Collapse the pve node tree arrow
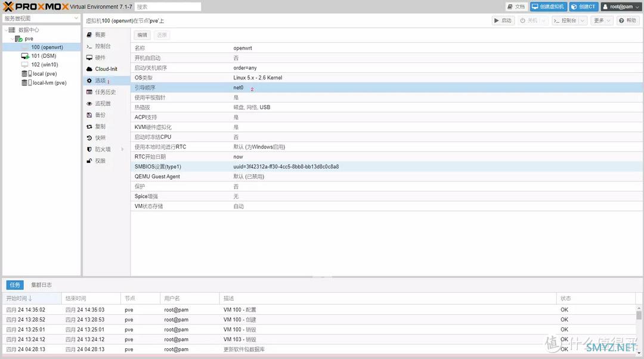This screenshot has width=644, height=359. coord(12,39)
